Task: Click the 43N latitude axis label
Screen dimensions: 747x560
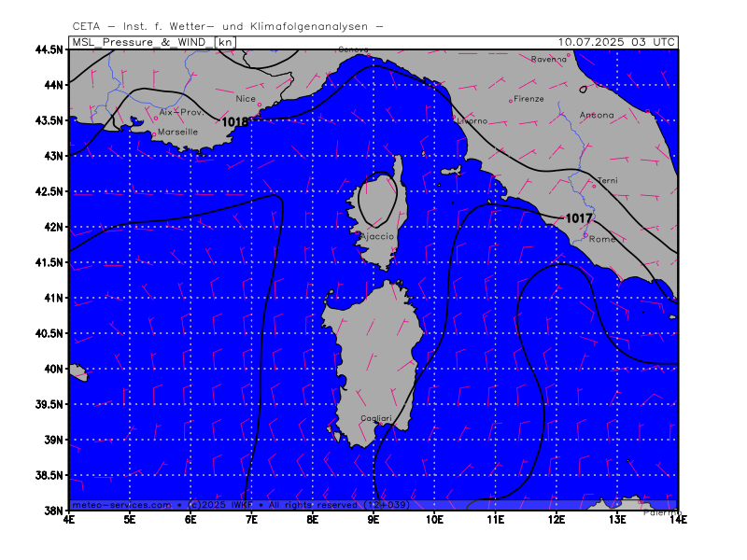Action: point(53,156)
